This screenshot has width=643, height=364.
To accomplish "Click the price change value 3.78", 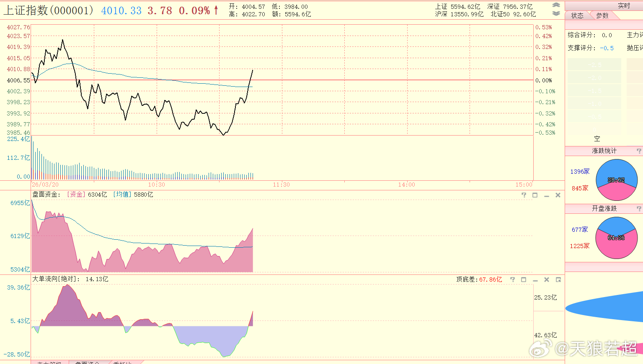I will pyautogui.click(x=160, y=11).
